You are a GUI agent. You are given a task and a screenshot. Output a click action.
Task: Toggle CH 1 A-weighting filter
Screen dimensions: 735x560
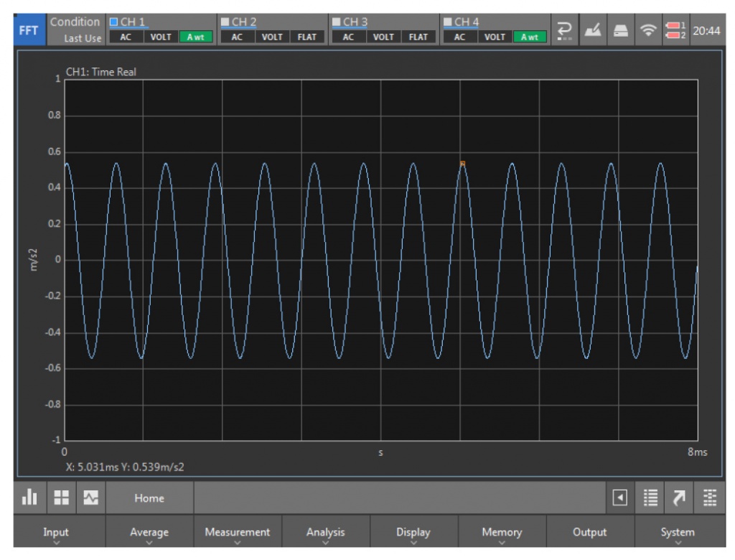196,37
